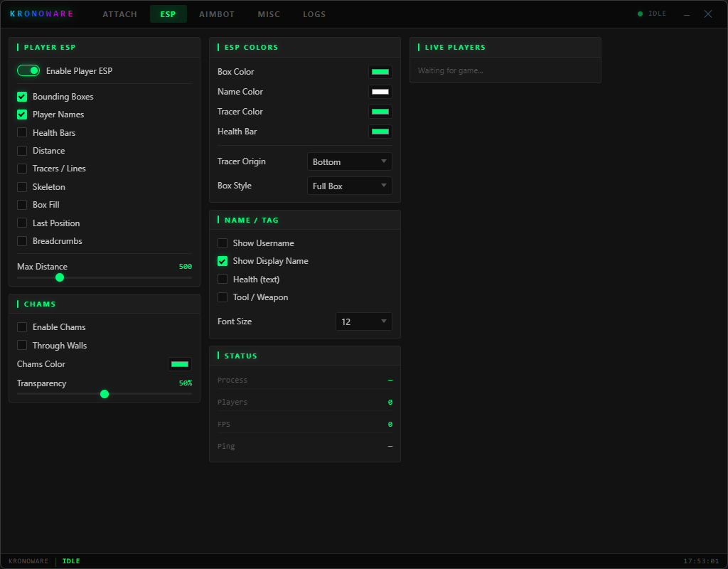Check the Distance option

(x=22, y=151)
